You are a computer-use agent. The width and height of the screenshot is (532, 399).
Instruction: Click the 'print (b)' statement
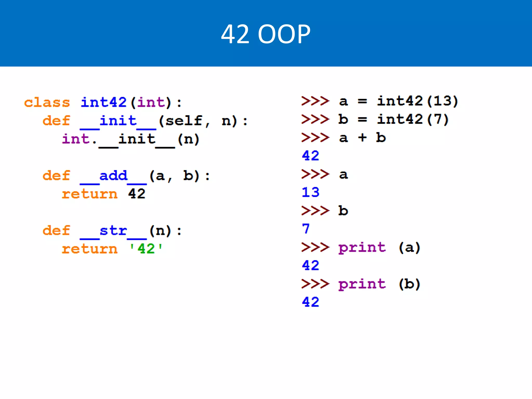pyautogui.click(x=379, y=284)
